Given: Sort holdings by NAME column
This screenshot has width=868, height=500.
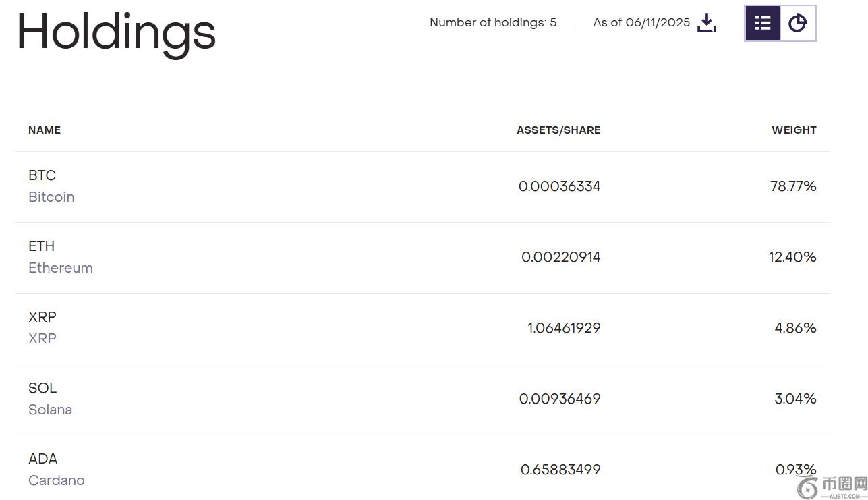Looking at the screenshot, I should (45, 130).
